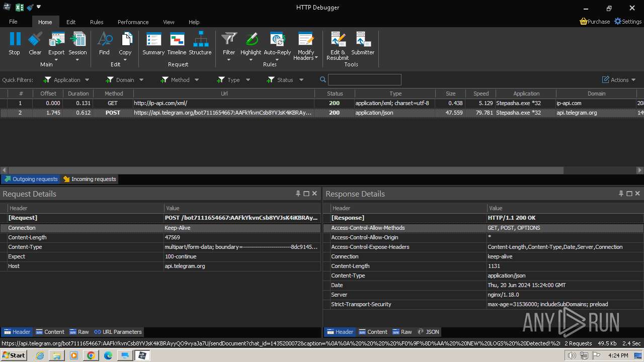The image size is (644, 362).
Task: Close the Response Details panel
Action: [x=637, y=194]
